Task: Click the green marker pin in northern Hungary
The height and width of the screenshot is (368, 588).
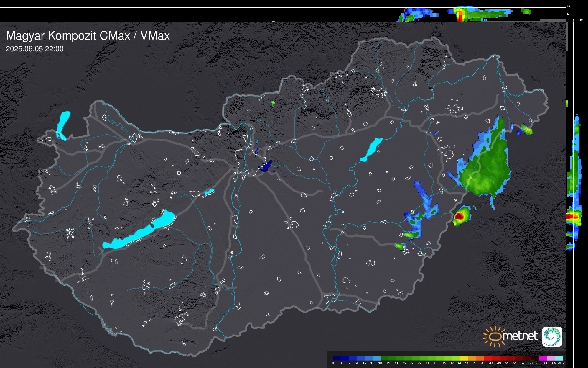Action: click(x=273, y=103)
